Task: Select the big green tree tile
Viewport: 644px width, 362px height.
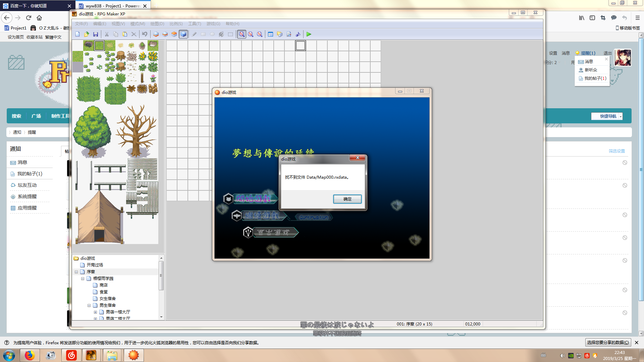Action: pyautogui.click(x=92, y=131)
